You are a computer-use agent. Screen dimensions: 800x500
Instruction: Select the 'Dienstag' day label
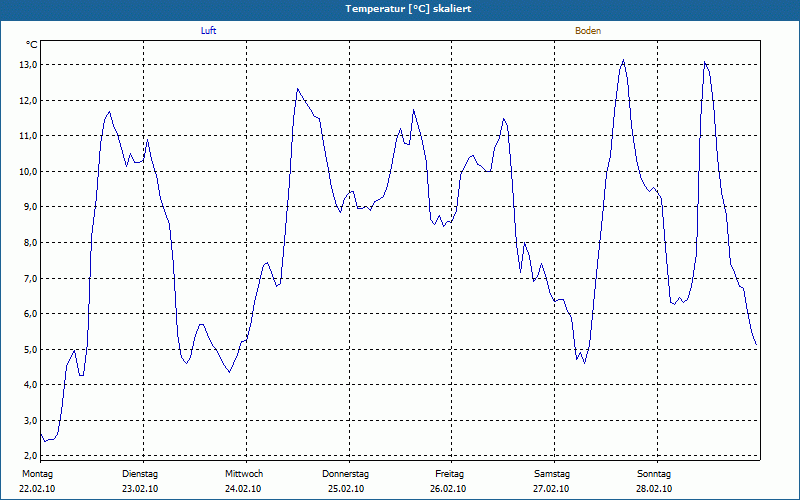point(140,474)
